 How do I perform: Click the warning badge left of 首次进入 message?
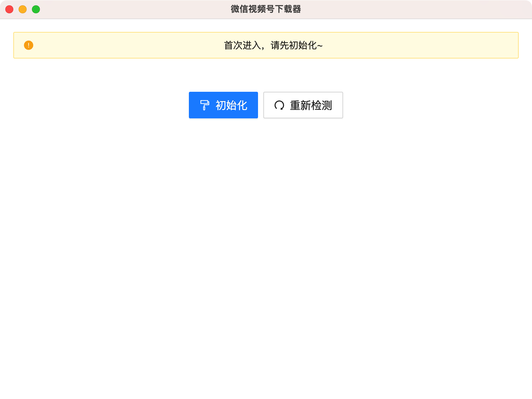pos(28,45)
